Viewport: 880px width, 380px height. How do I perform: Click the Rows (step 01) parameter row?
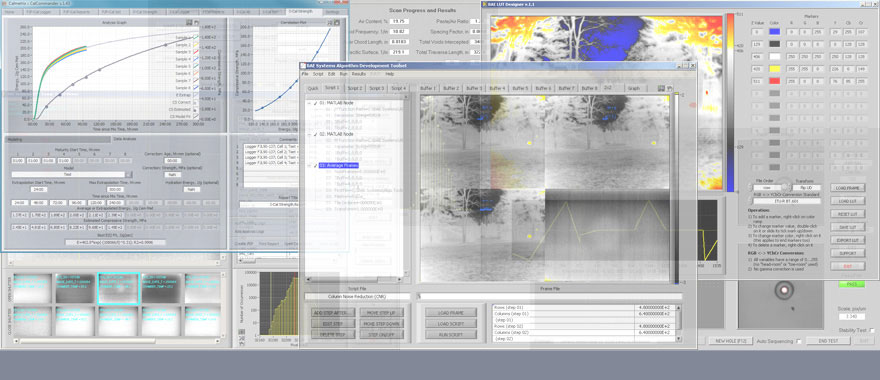(583, 308)
